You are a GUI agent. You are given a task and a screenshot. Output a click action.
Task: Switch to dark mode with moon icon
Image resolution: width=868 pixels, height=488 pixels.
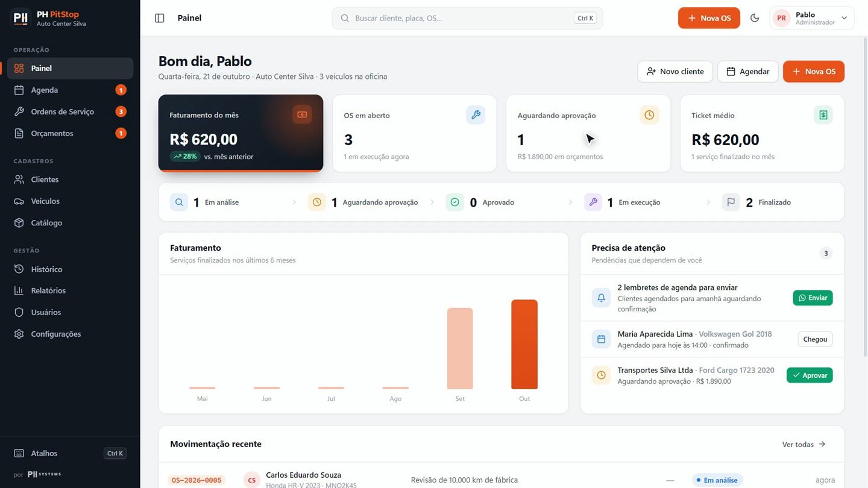(755, 18)
